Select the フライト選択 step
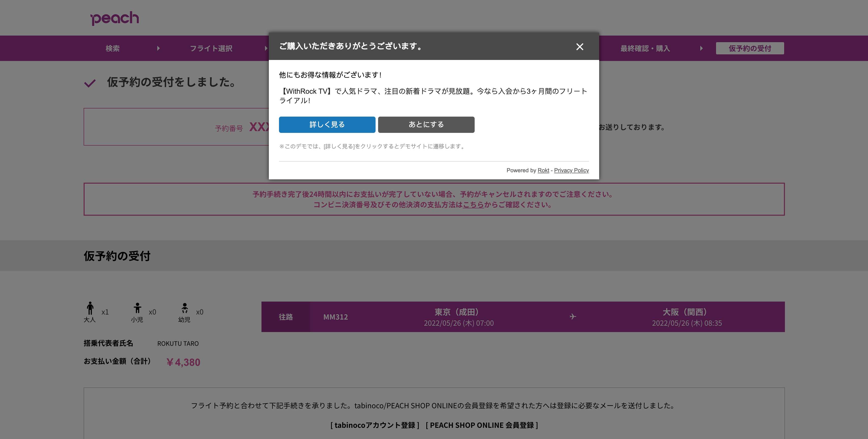Image resolution: width=868 pixels, height=439 pixels. pyautogui.click(x=211, y=48)
